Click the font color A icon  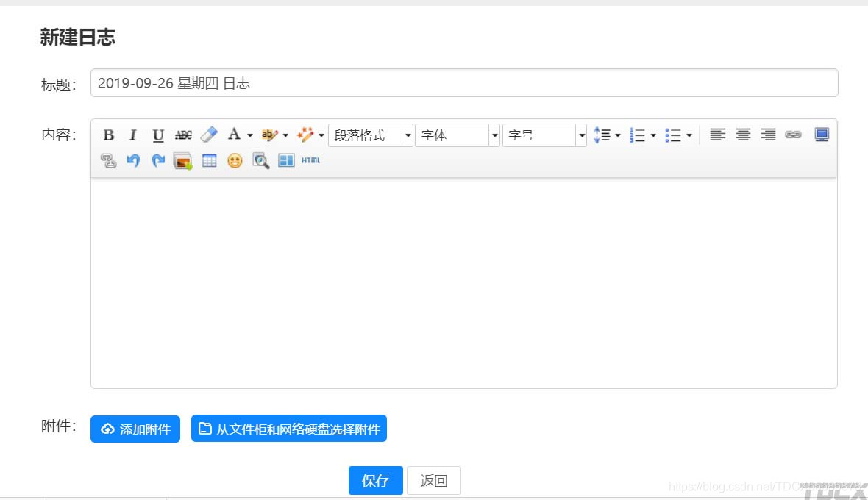[x=234, y=135]
